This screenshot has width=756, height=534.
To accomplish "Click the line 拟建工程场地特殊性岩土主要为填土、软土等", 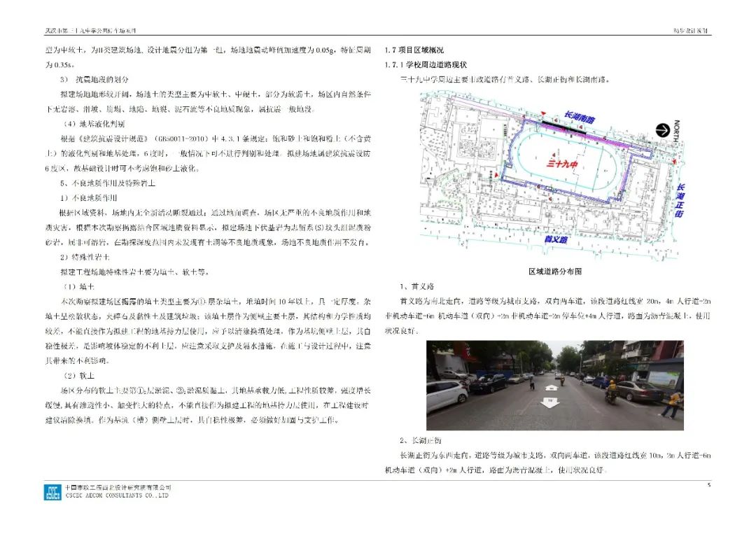I will coord(134,272).
